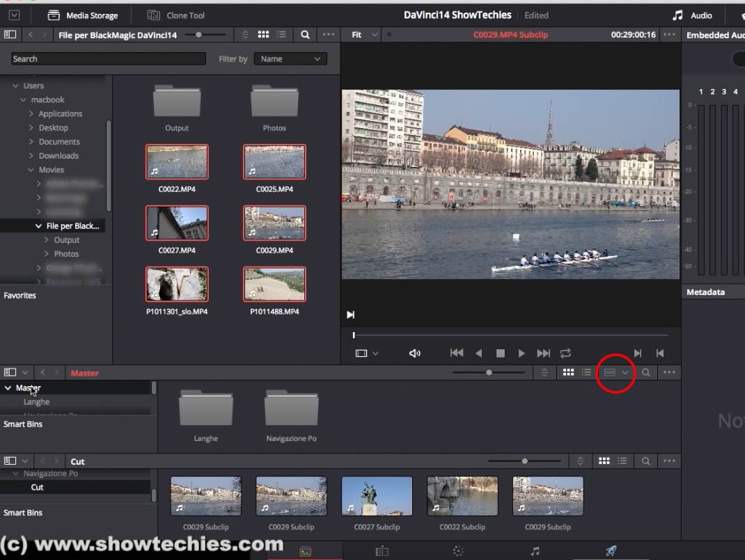This screenshot has width=745, height=560.
Task: Switch Cut bin panel to list view
Action: (x=622, y=461)
